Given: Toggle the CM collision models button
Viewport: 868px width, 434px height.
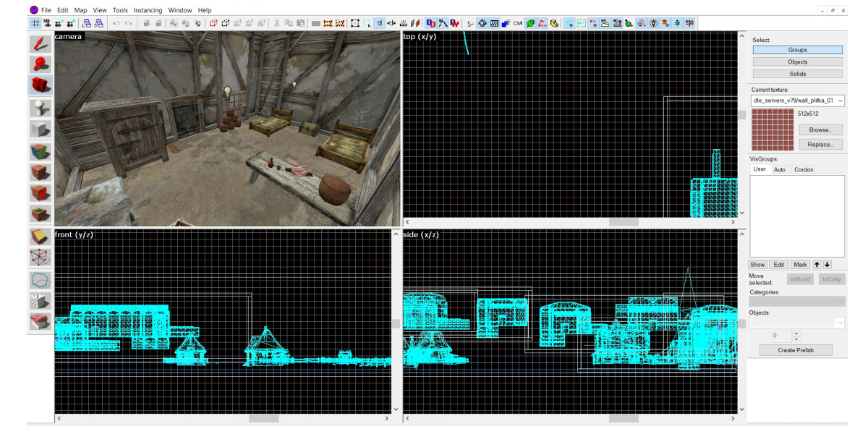Looking at the screenshot, I should click(517, 23).
